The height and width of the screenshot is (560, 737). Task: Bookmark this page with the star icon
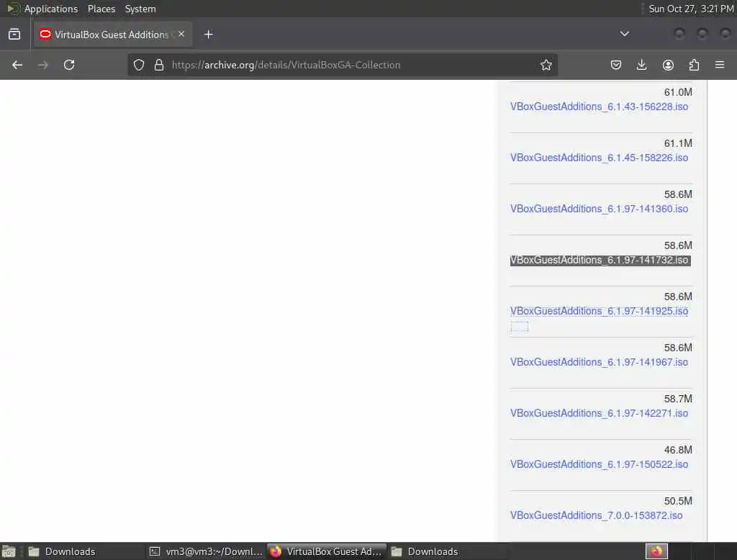[546, 65]
